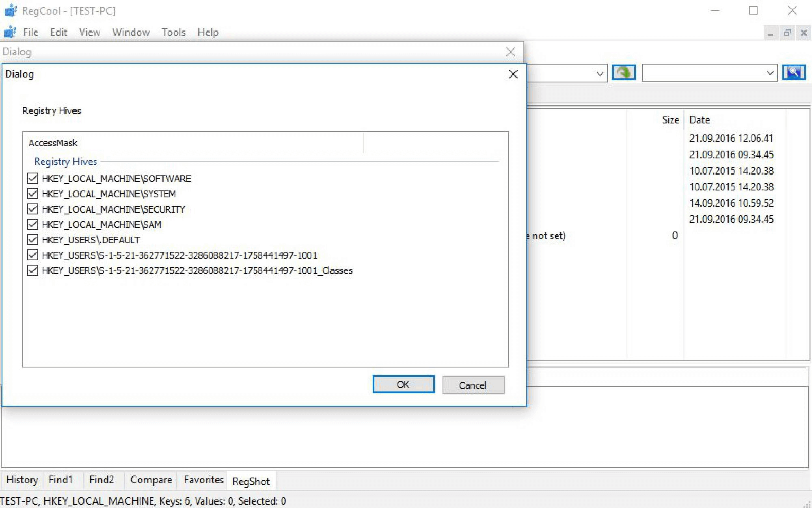Open the Tools menu
The width and height of the screenshot is (812, 508).
click(173, 32)
